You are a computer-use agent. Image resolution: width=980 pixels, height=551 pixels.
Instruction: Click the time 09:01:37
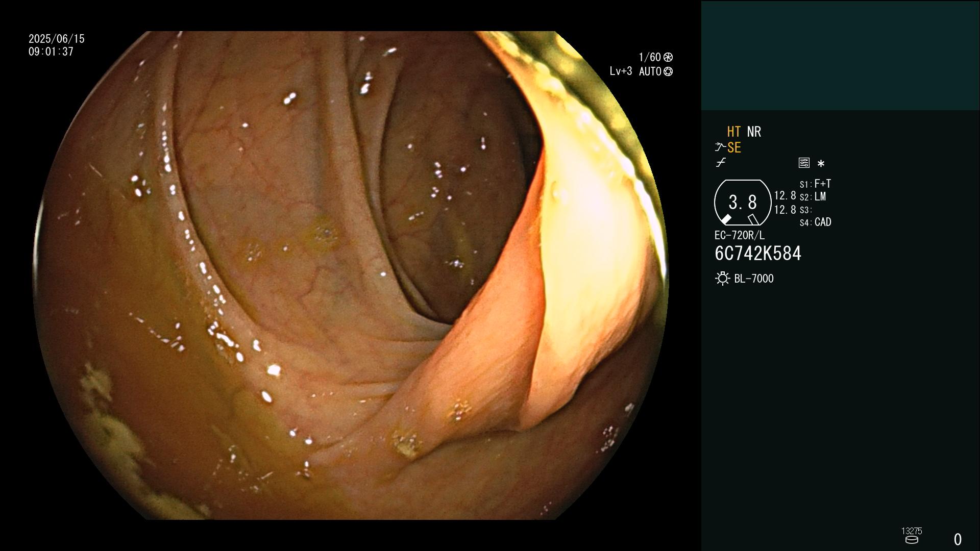point(51,52)
